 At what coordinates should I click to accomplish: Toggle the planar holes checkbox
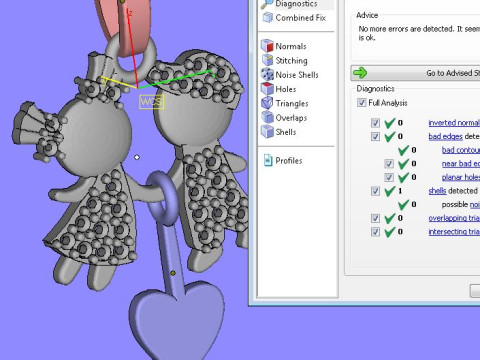(389, 177)
